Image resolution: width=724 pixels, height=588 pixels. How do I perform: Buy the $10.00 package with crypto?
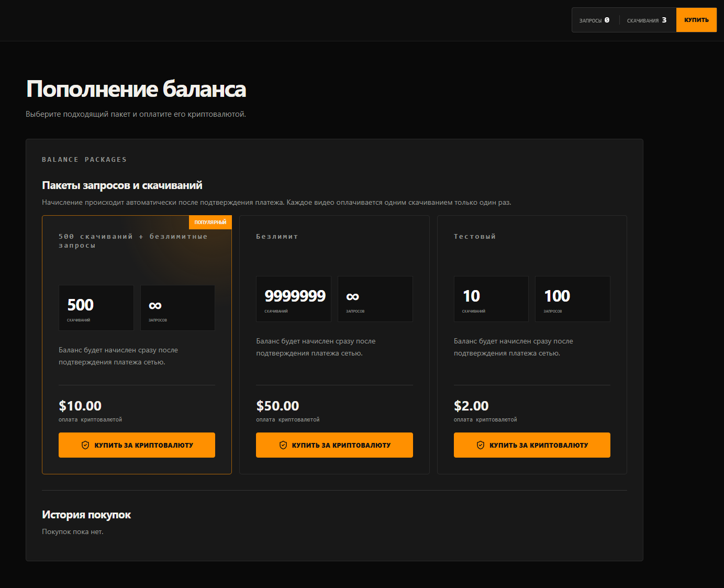[x=137, y=445]
